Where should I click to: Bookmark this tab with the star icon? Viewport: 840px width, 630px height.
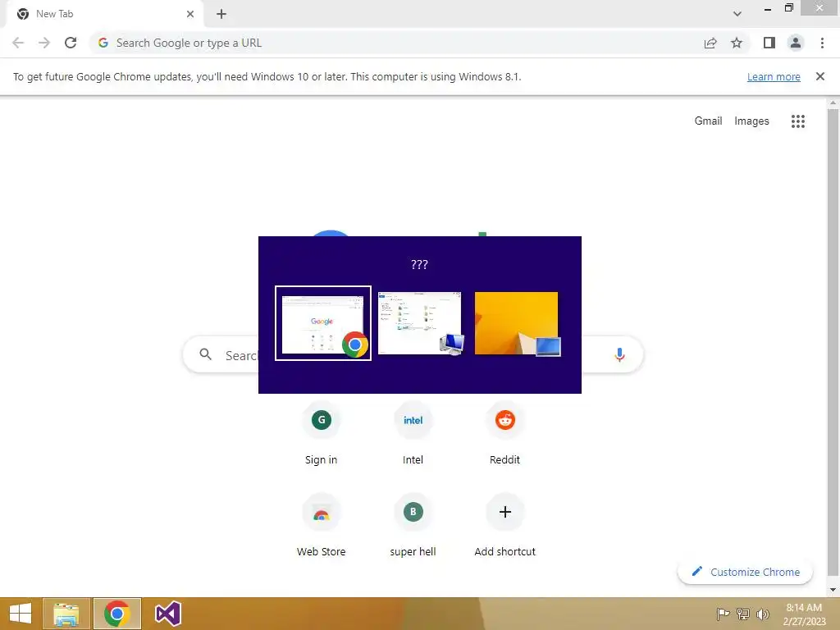pyautogui.click(x=737, y=43)
